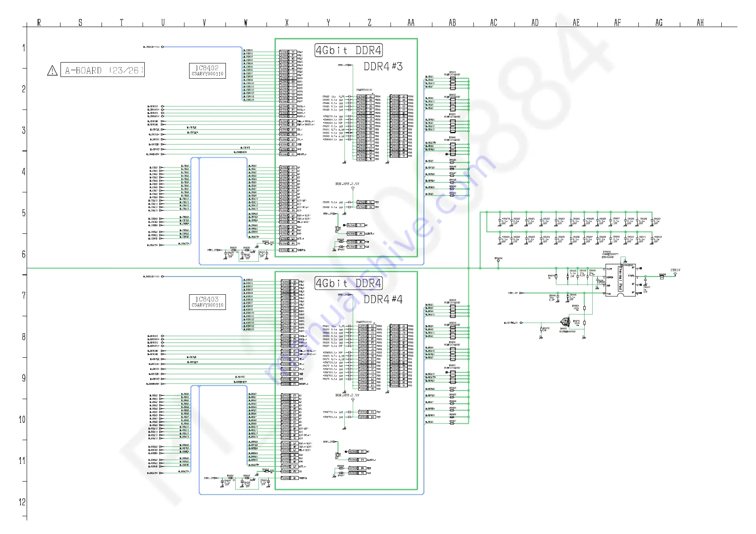Click "4Gbit DDR4" box above DDR4 #4
756x534 pixels.
(349, 283)
